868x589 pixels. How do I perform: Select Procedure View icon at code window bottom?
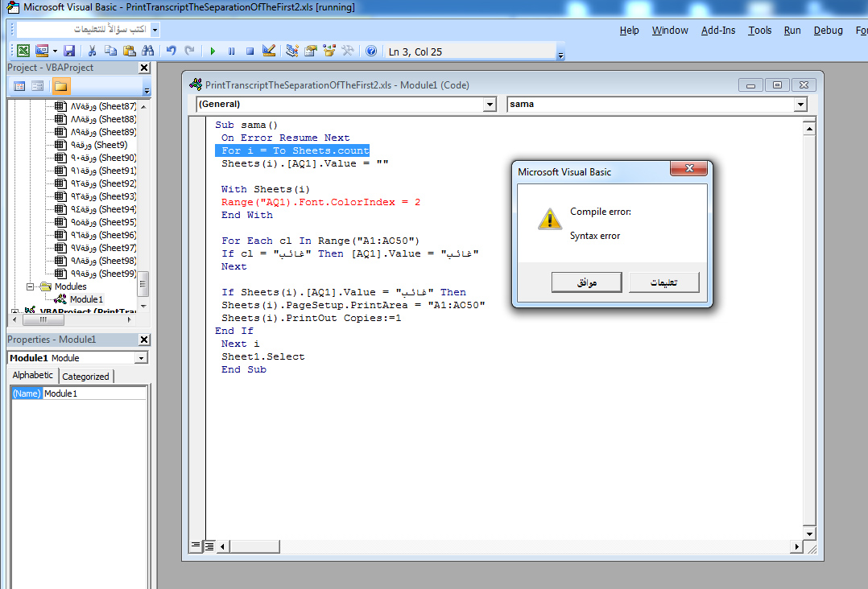point(196,546)
